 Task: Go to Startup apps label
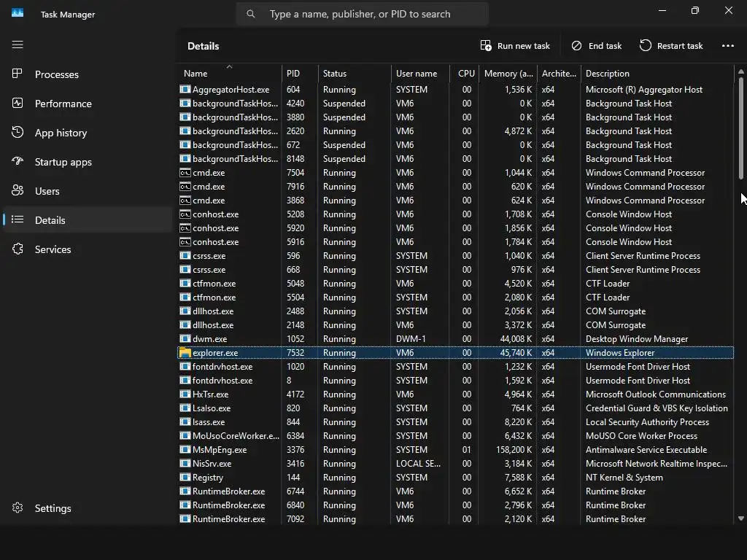(x=63, y=162)
